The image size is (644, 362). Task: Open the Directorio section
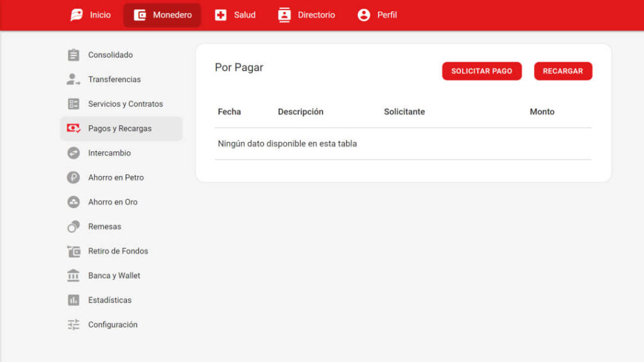point(306,14)
